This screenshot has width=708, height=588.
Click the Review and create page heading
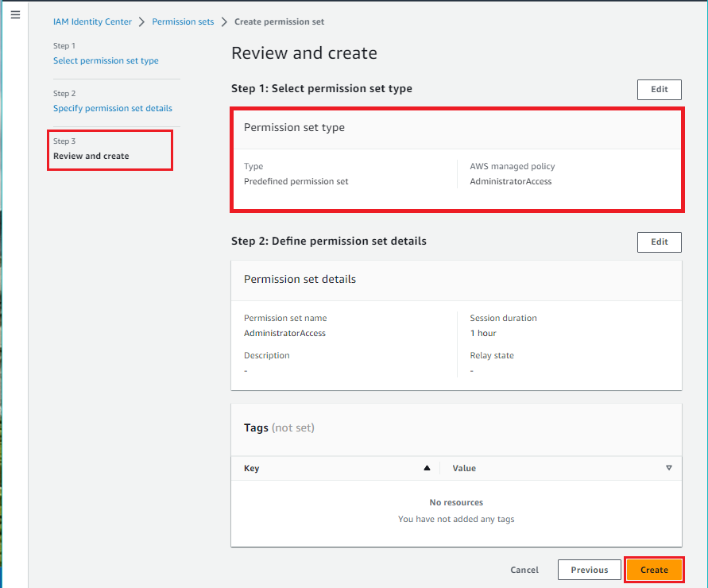304,53
